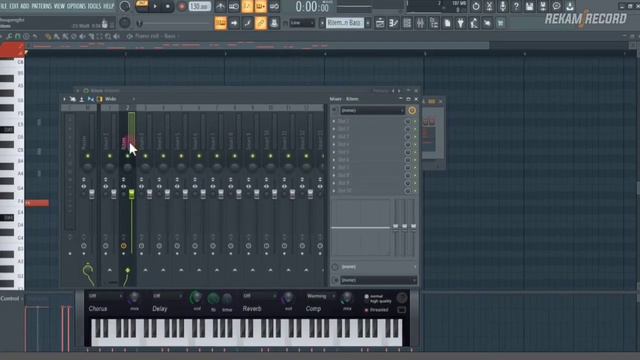Toggle typing keyboard to piano icon

pyautogui.click(x=220, y=23)
